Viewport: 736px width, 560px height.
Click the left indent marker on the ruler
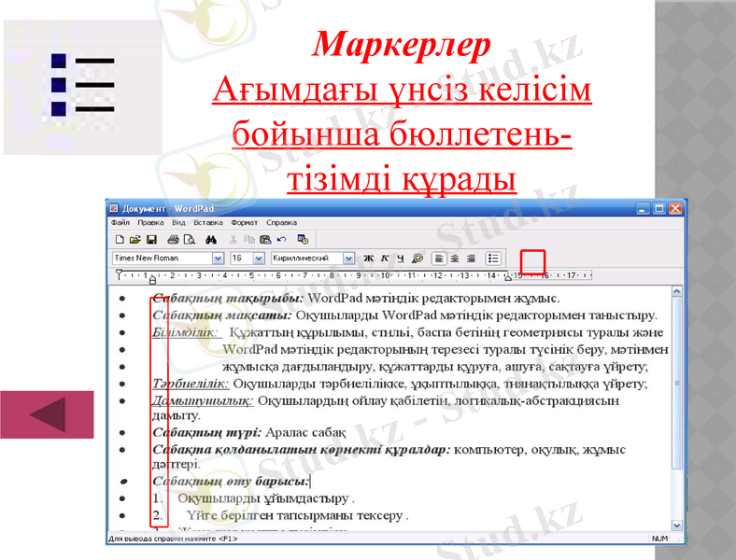click(x=152, y=281)
